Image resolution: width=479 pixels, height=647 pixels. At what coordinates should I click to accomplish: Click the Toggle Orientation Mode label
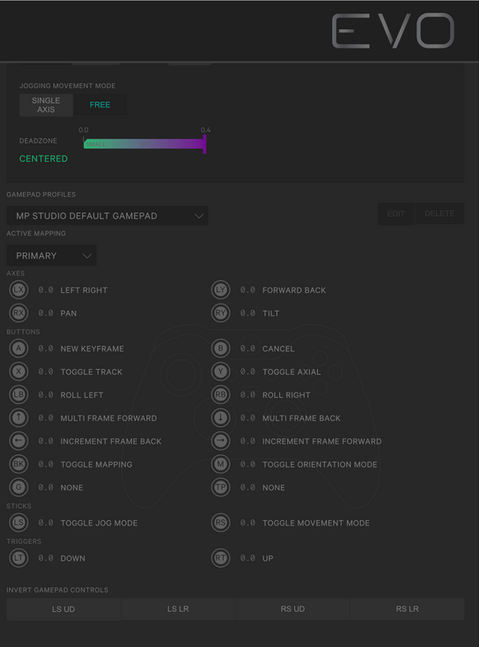pos(320,464)
